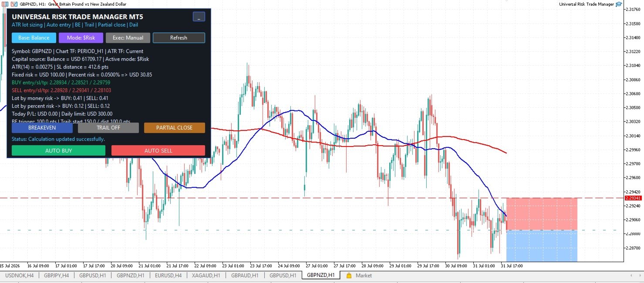Switch the Exec: Manual execution mode

pyautogui.click(x=128, y=38)
